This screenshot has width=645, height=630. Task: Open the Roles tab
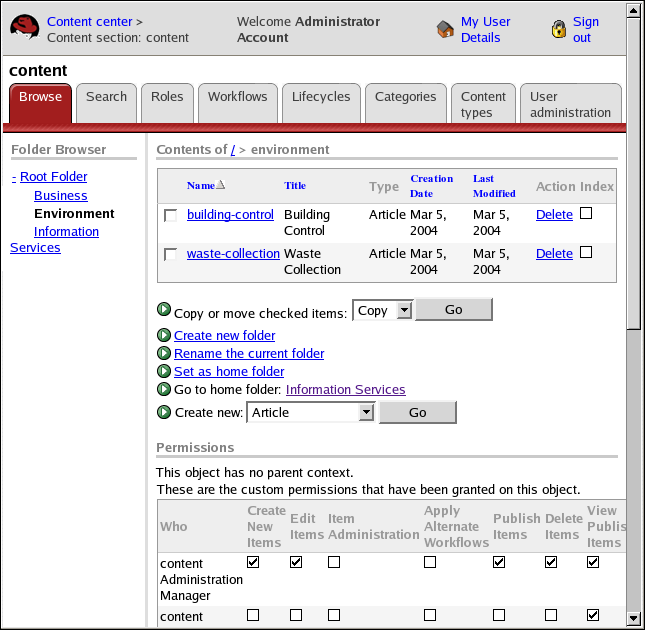167,103
